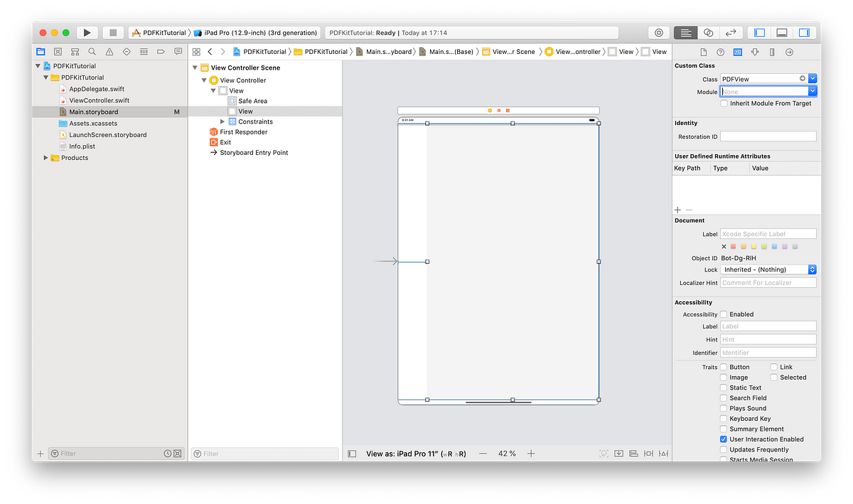Screen dimensions: 853x504
Task: Expand the Constraints outline item
Action: click(222, 122)
